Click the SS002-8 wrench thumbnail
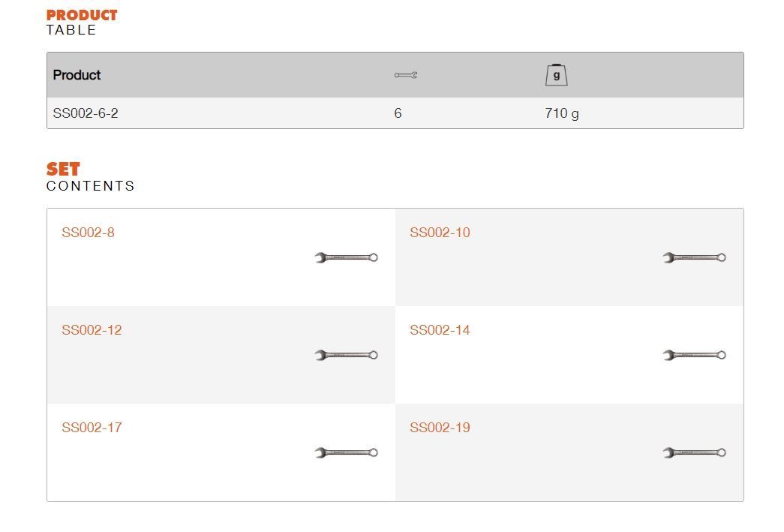784x532 pixels. click(346, 257)
